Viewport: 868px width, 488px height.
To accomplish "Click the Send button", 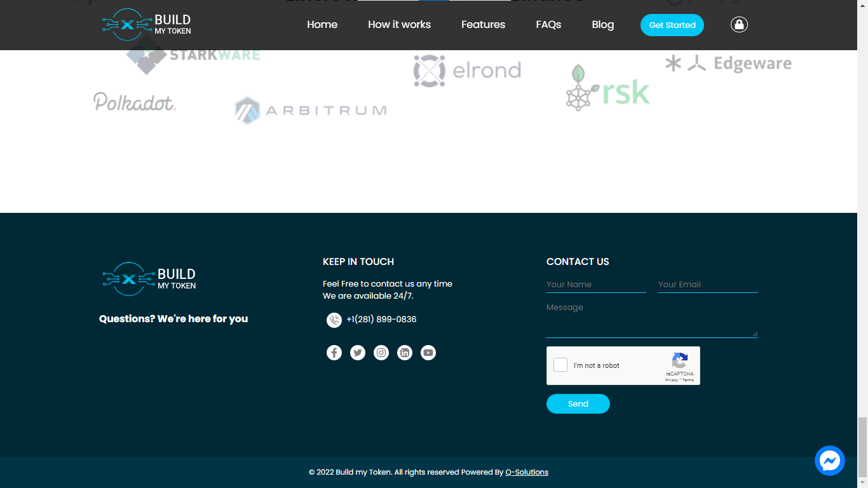I will pyautogui.click(x=578, y=403).
